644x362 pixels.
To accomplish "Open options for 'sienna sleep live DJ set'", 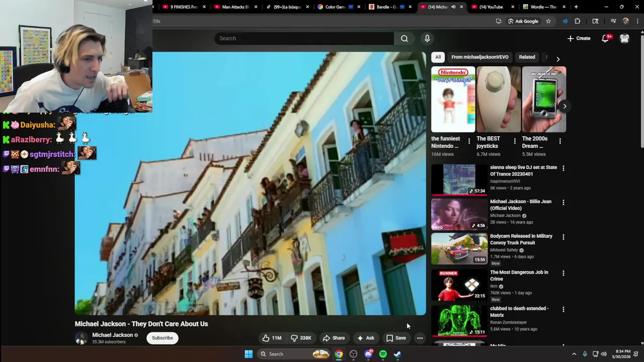I will coord(563,168).
